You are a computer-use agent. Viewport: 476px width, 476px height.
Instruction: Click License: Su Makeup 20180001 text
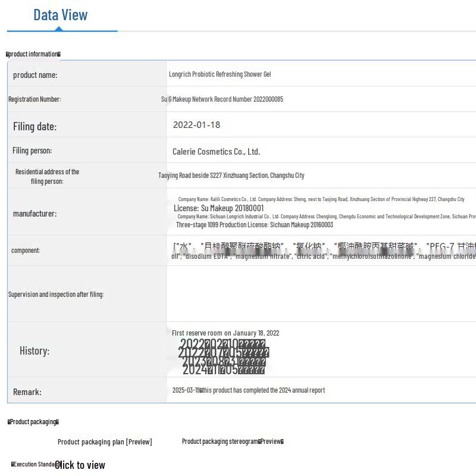[x=218, y=208]
